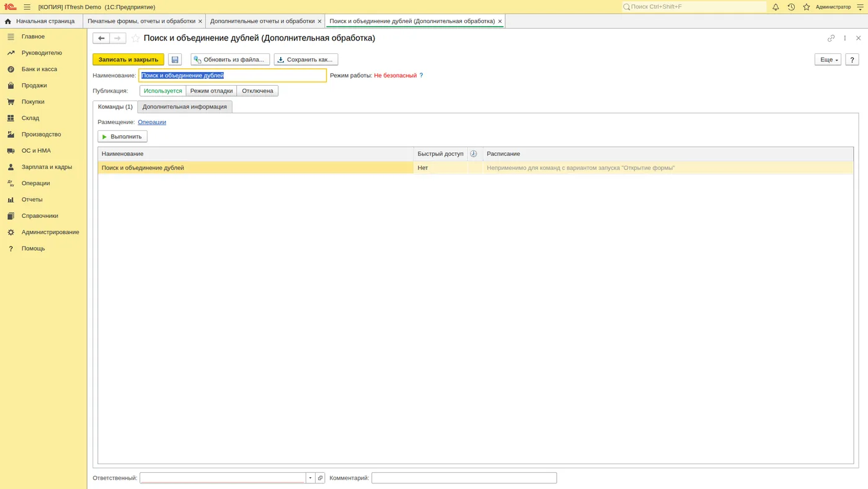Screen dimensions: 868x489
Task: Open the service panel settings icon
Action: point(860,7)
